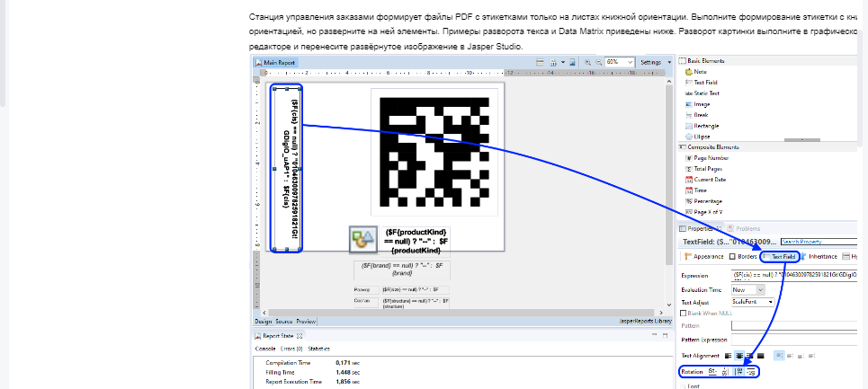Pick the Text Field palette element
868x389 pixels.
701,83
